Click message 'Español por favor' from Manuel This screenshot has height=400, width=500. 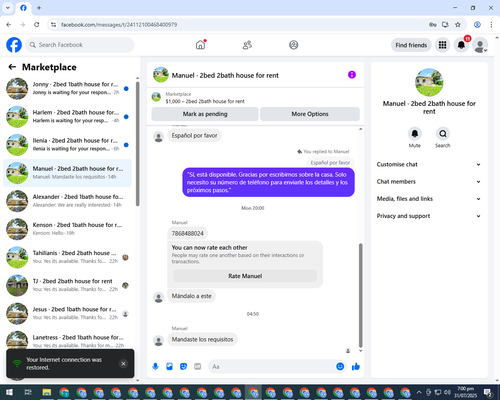(x=194, y=135)
